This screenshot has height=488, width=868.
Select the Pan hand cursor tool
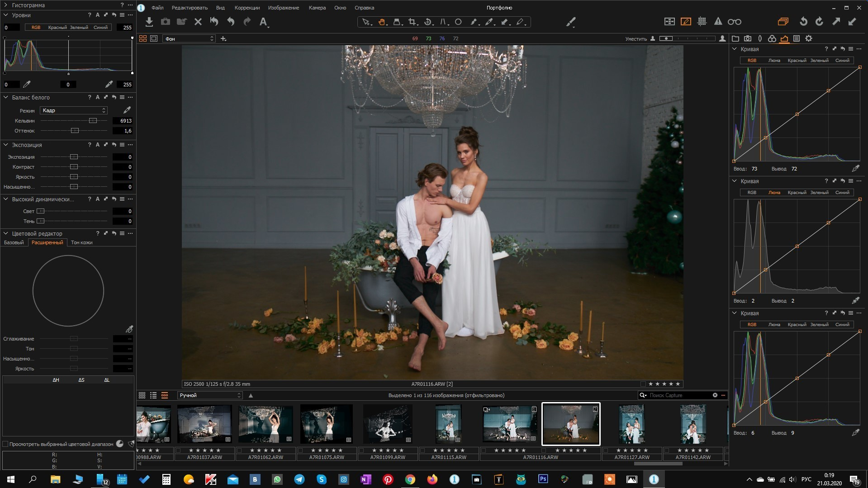tap(382, 22)
